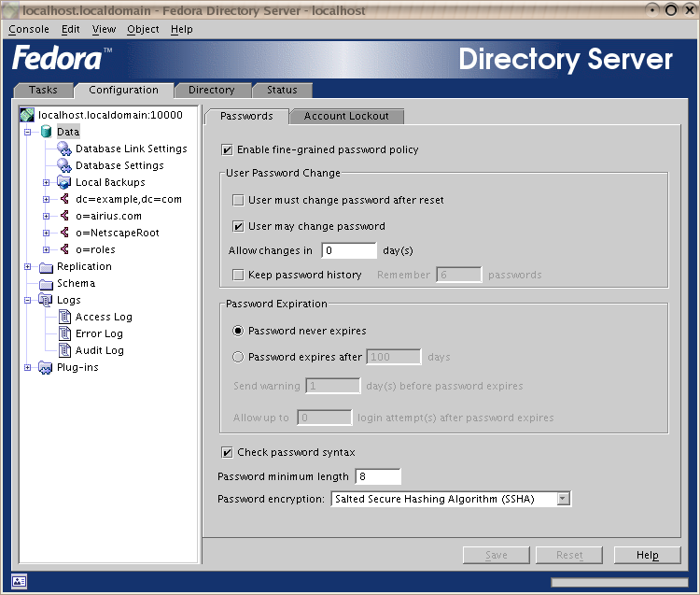Collapse the Logs tree node
Image resolution: width=700 pixels, height=595 pixels.
tap(28, 300)
